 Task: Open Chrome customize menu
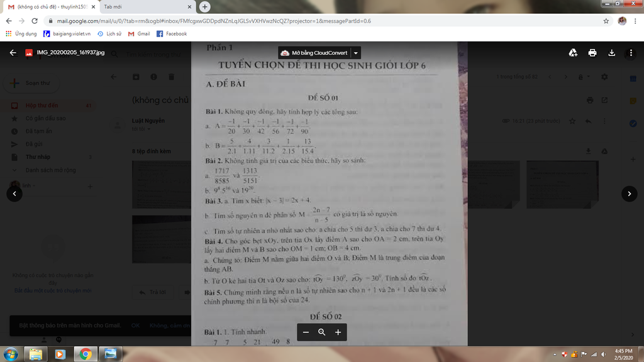(x=635, y=21)
